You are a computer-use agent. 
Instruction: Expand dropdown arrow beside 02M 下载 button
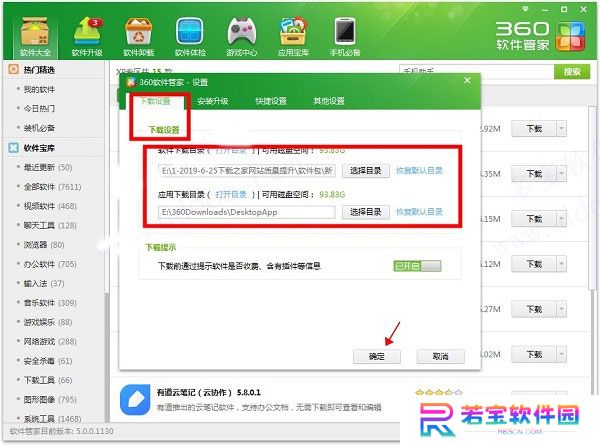pyautogui.click(x=561, y=354)
